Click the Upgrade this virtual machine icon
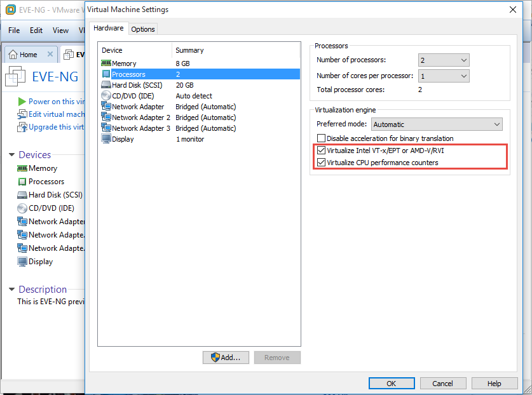This screenshot has height=395, width=532. [22, 127]
